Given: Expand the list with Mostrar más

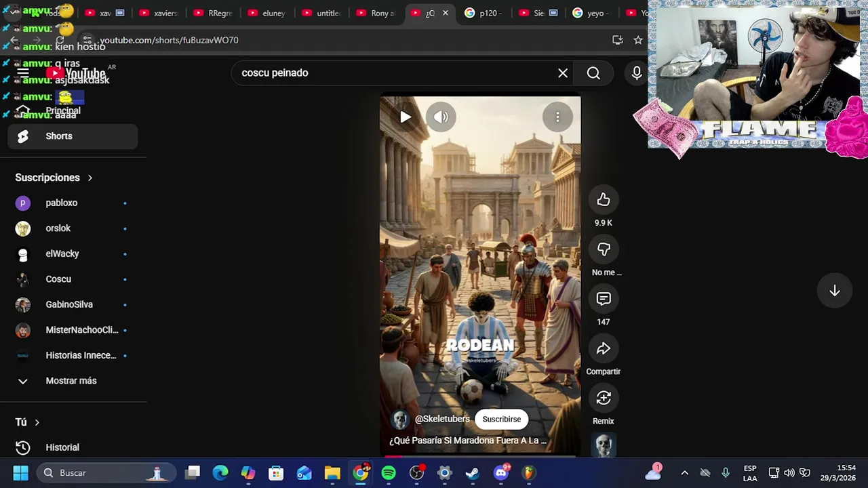Looking at the screenshot, I should click(x=73, y=381).
